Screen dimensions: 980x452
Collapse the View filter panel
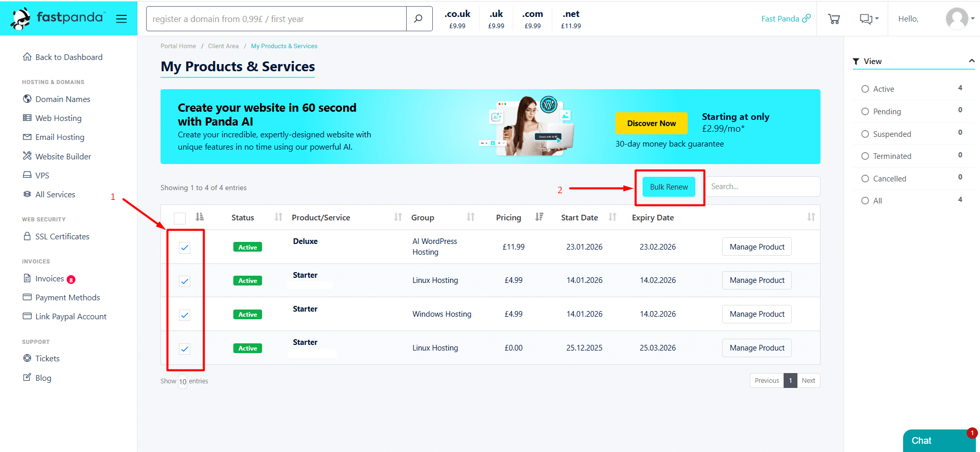[971, 61]
